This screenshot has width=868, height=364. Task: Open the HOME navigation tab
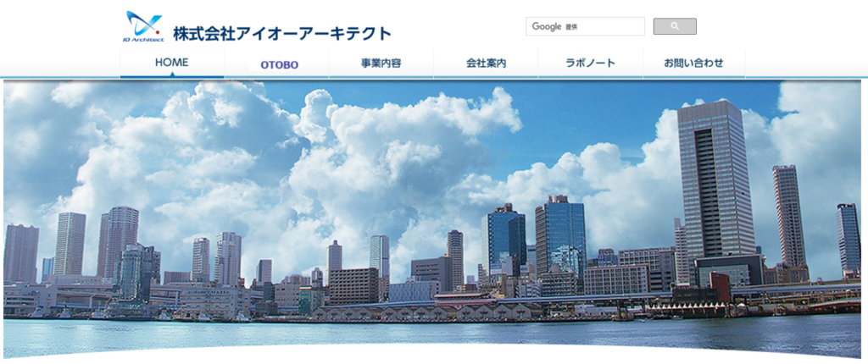(x=171, y=62)
